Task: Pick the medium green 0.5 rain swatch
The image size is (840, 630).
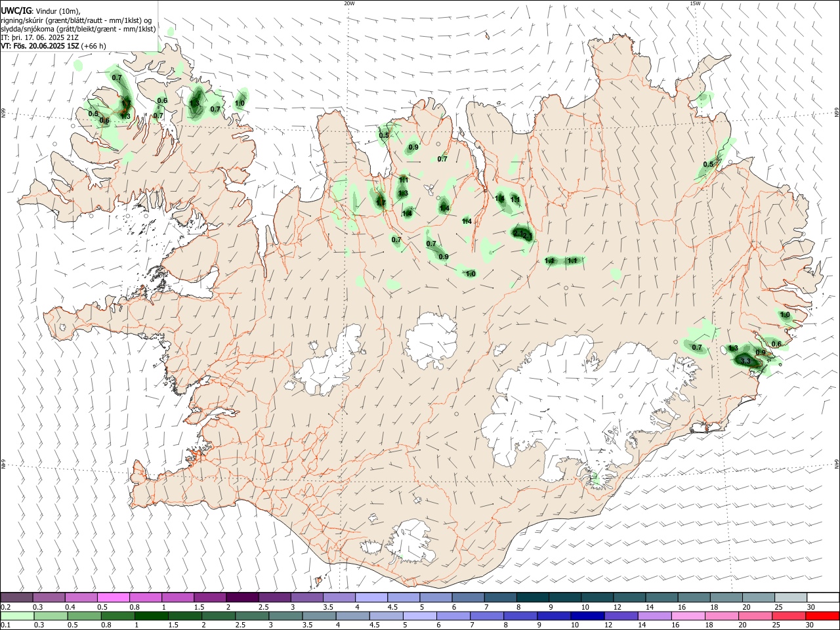Action: [84, 616]
